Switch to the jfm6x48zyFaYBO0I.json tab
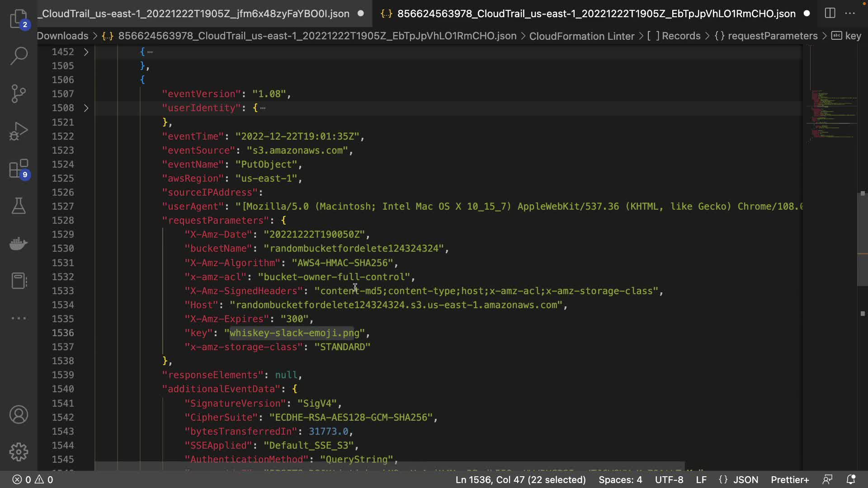868x488 pixels. [x=194, y=14]
